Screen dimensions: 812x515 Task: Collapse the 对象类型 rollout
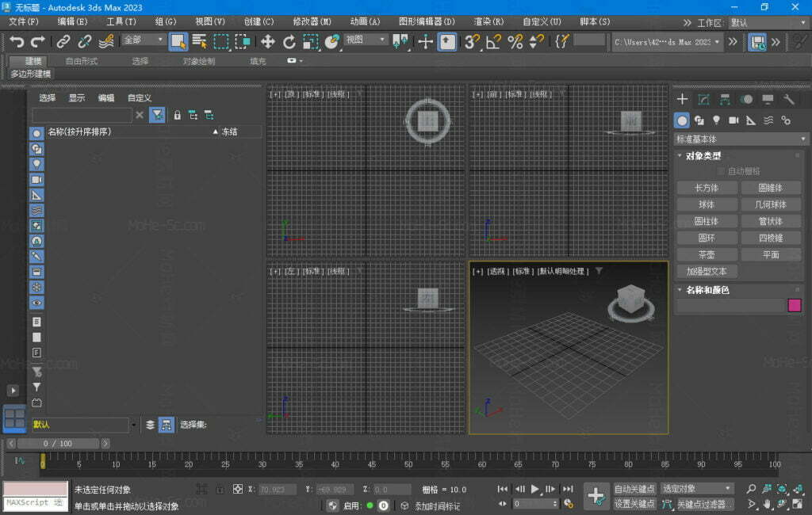point(703,156)
